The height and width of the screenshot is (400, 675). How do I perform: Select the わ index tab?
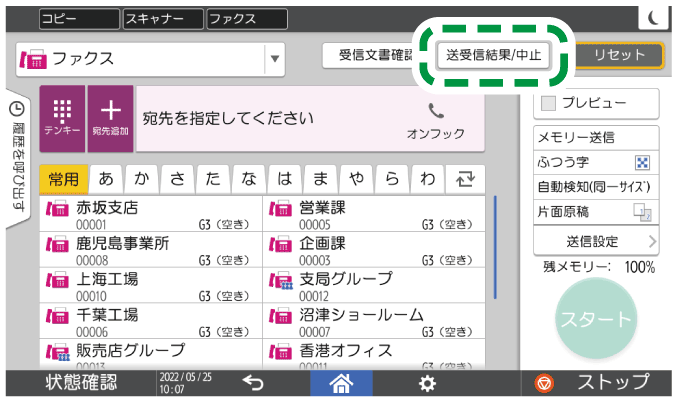427,179
